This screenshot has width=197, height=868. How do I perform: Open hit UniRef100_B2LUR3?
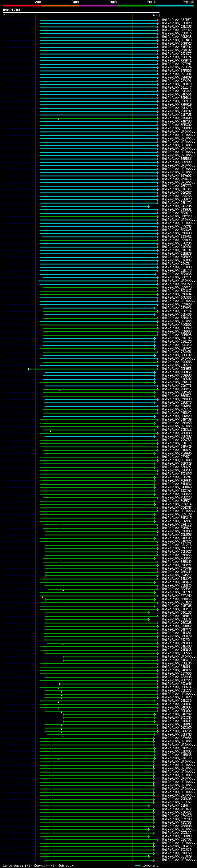coord(177,23)
